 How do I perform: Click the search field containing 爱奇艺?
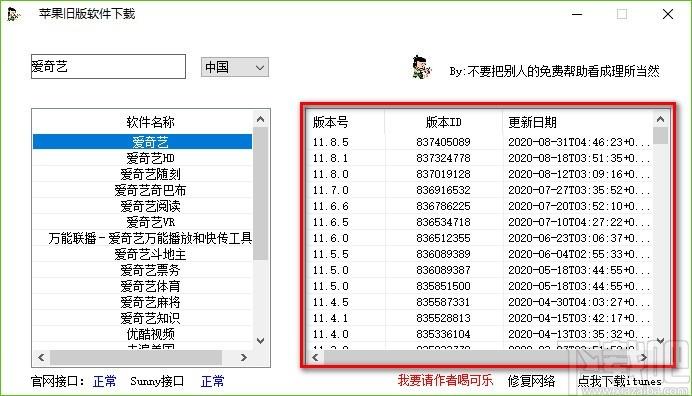pos(108,67)
